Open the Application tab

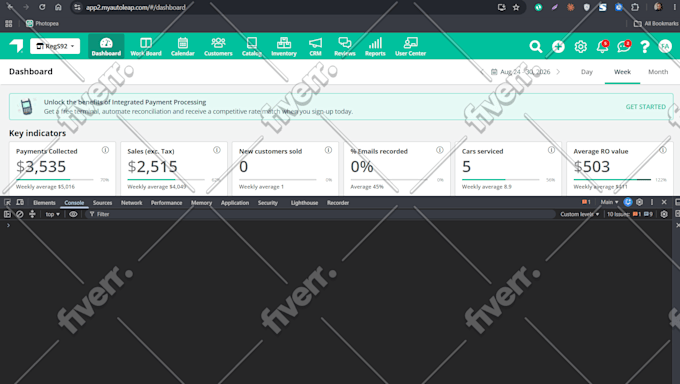(x=235, y=203)
